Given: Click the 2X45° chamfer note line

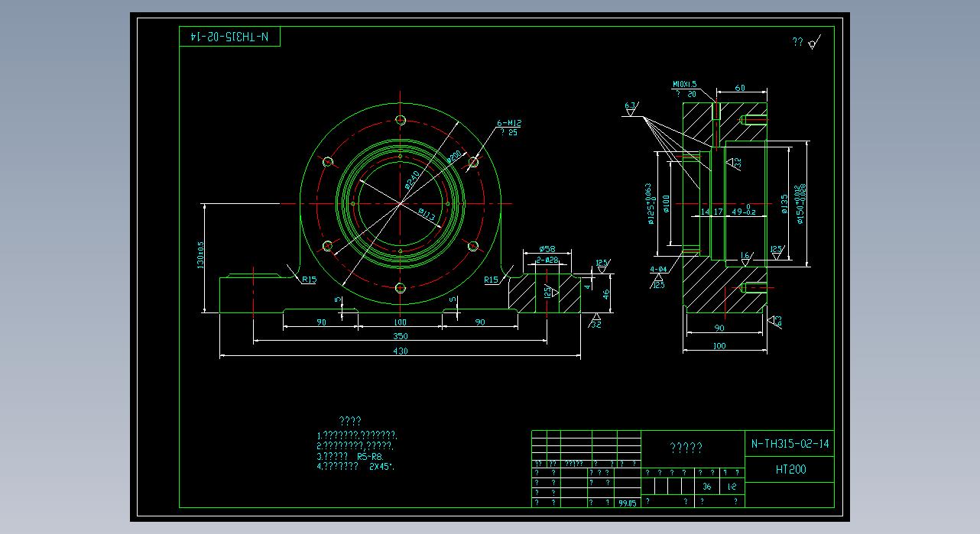Looking at the screenshot, I should point(360,465).
